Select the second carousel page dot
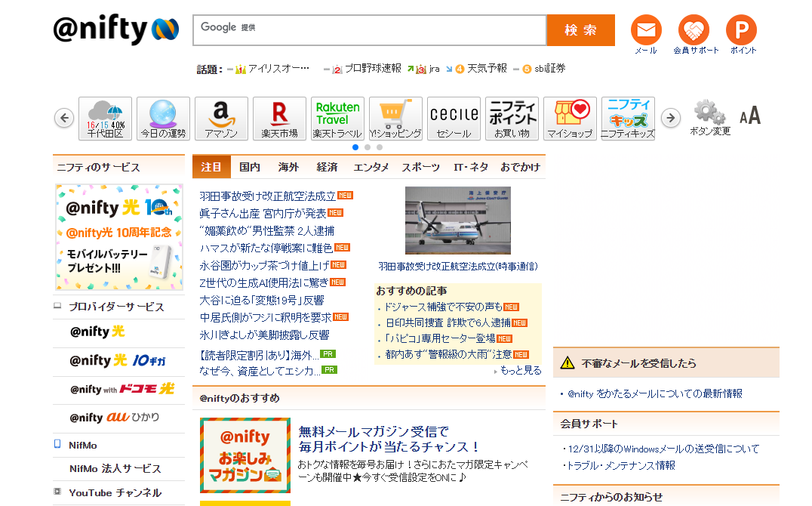This screenshot has width=812, height=506. 368,147
